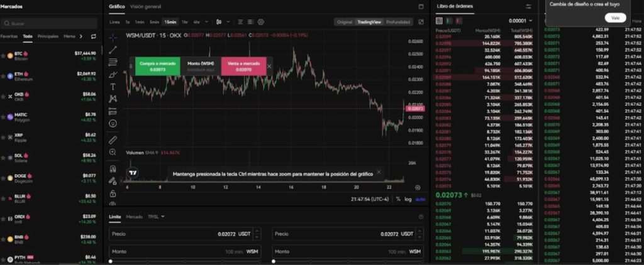
Task: Open order book settings sliders icon
Action: point(528,6)
